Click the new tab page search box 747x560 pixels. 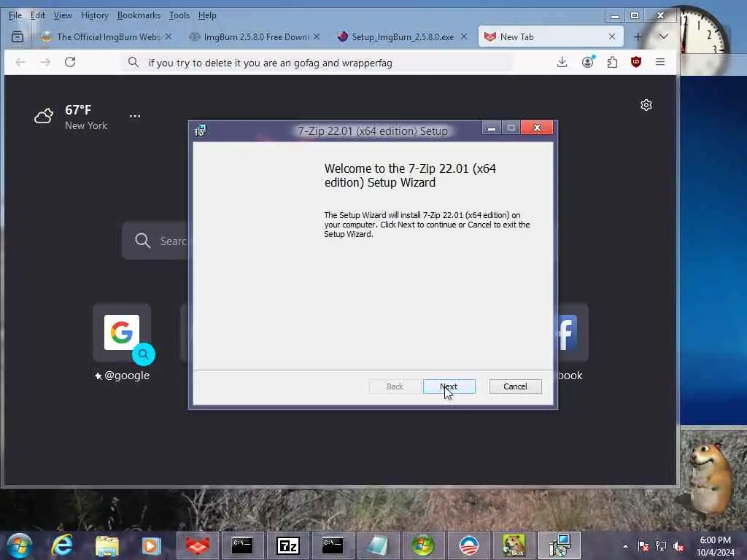[155, 241]
